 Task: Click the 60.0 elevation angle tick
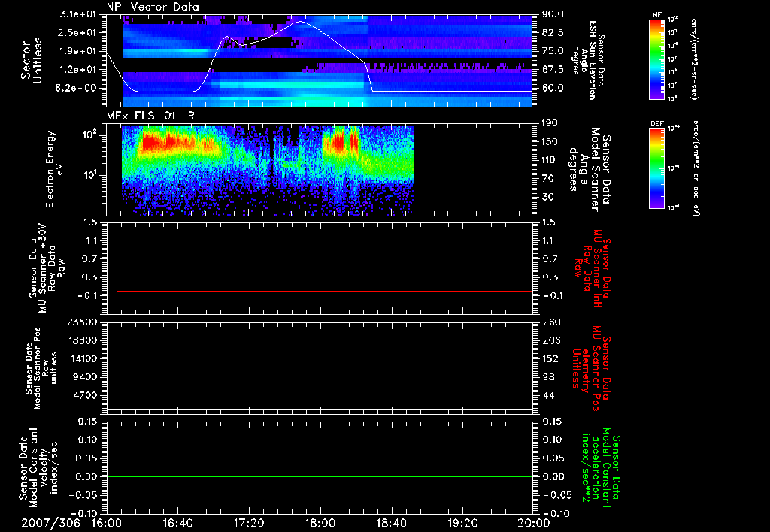click(x=553, y=89)
